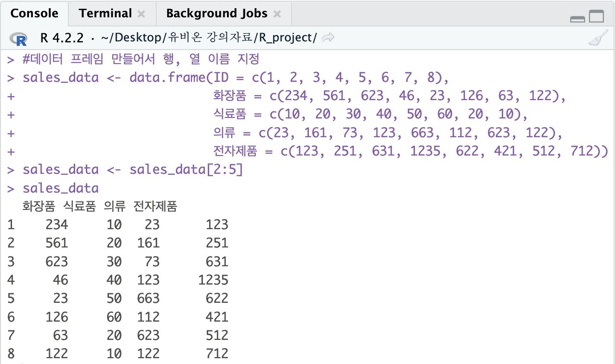The width and height of the screenshot is (615, 364).
Task: Click the 식료품 = c(10, 20... line
Action: [x=370, y=114]
